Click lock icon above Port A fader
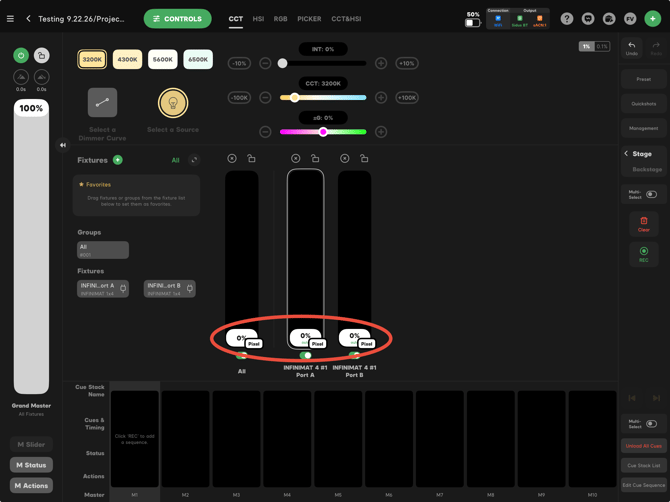The image size is (670, 502). (315, 159)
